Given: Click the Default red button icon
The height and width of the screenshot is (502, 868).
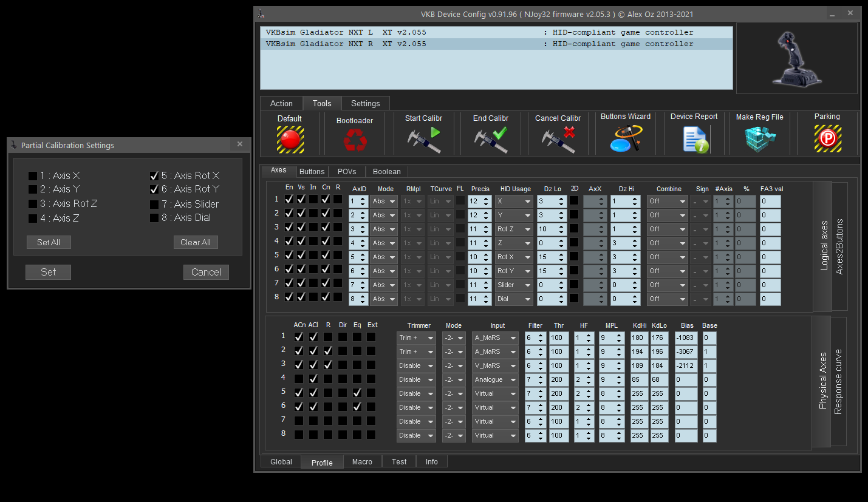Looking at the screenshot, I should [x=290, y=139].
